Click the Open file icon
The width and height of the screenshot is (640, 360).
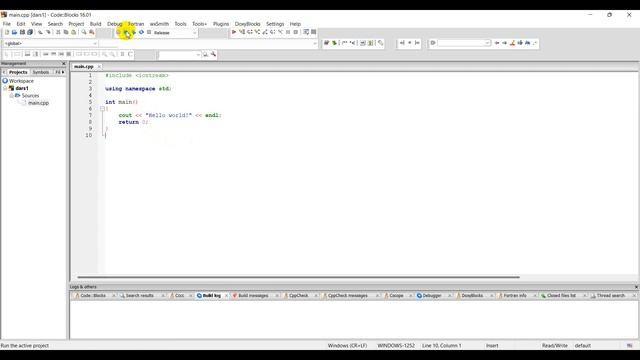pyautogui.click(x=14, y=32)
